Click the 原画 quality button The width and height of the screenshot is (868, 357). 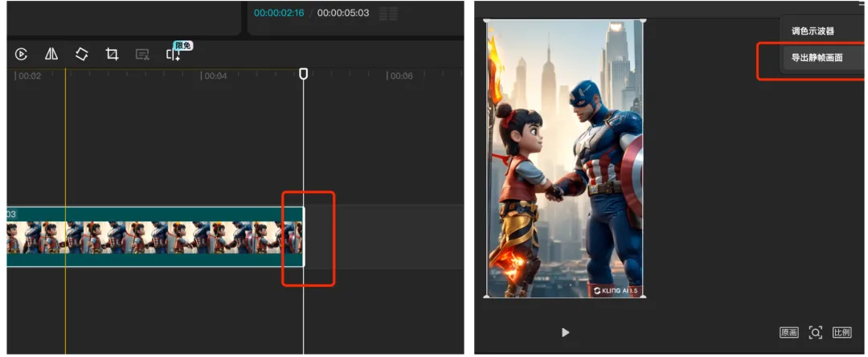(788, 332)
